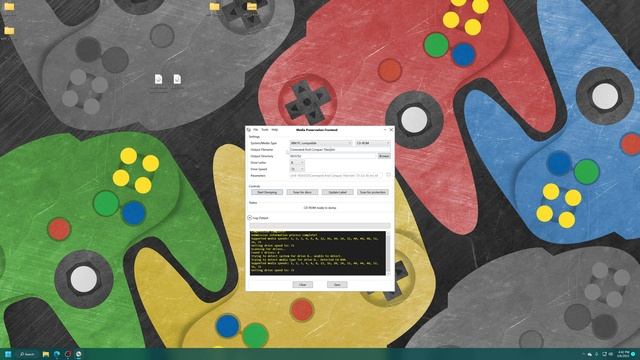Select the right folder near the top center
640x360 pixels.
[x=252, y=7]
